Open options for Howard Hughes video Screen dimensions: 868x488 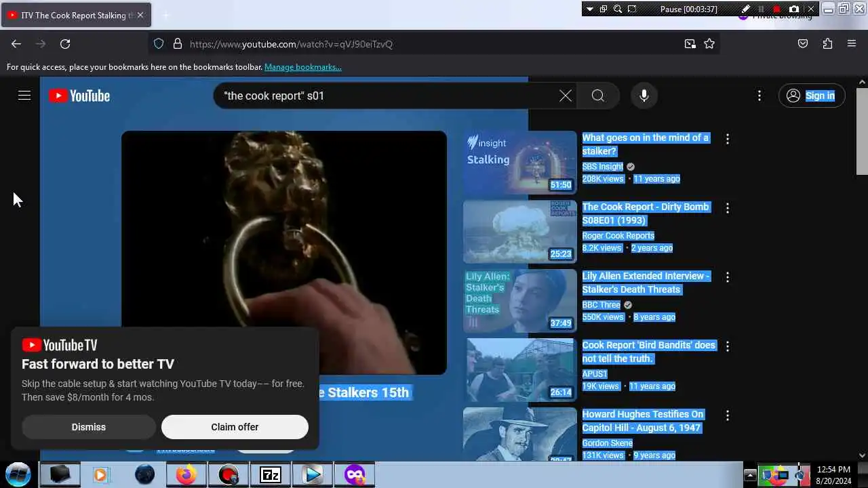click(x=728, y=415)
